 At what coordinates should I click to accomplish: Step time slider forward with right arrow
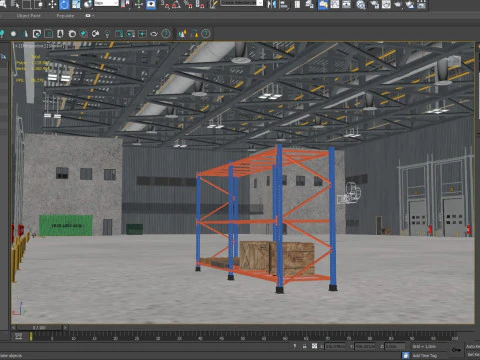click(65, 328)
